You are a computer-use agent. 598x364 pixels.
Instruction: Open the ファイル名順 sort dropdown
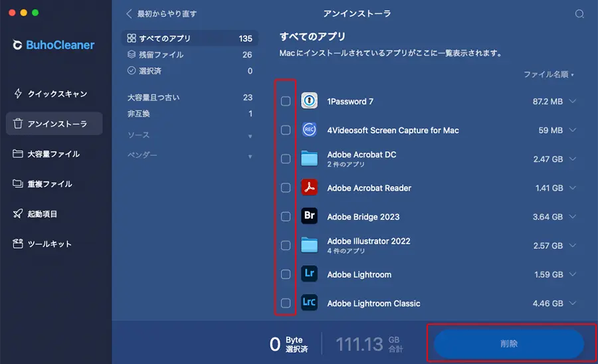tap(548, 74)
